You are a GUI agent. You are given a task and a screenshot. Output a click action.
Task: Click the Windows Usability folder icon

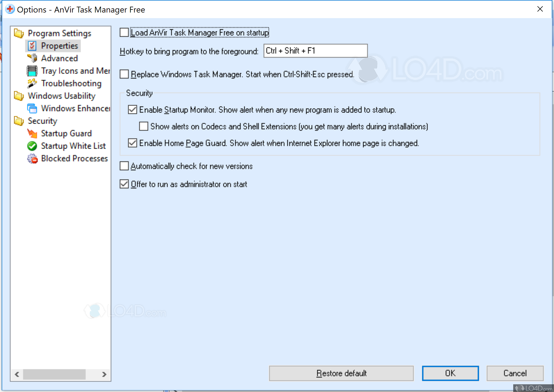(19, 96)
